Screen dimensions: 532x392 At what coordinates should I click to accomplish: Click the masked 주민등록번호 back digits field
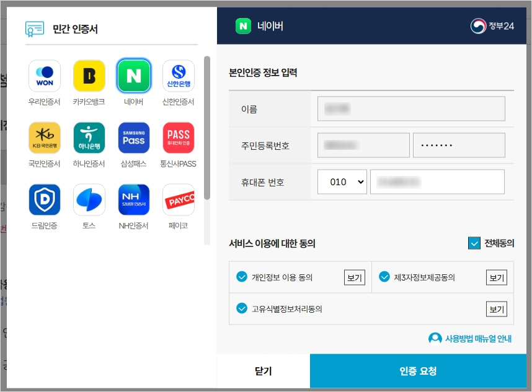point(459,146)
